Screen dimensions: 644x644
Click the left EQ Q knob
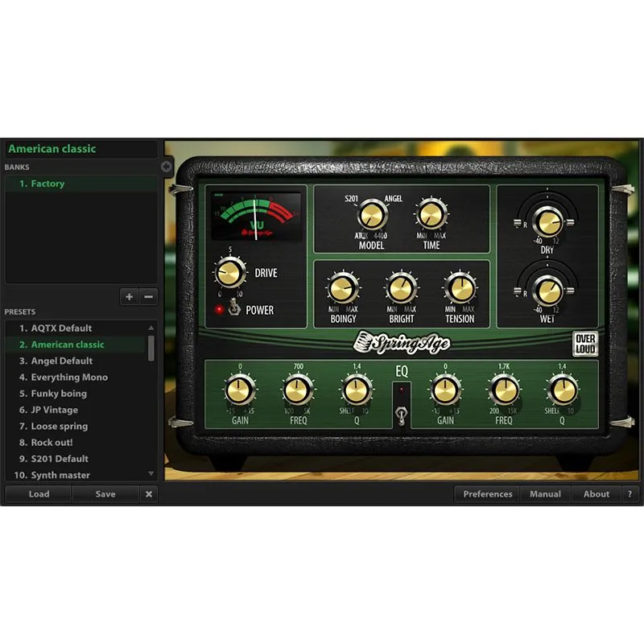click(x=357, y=390)
